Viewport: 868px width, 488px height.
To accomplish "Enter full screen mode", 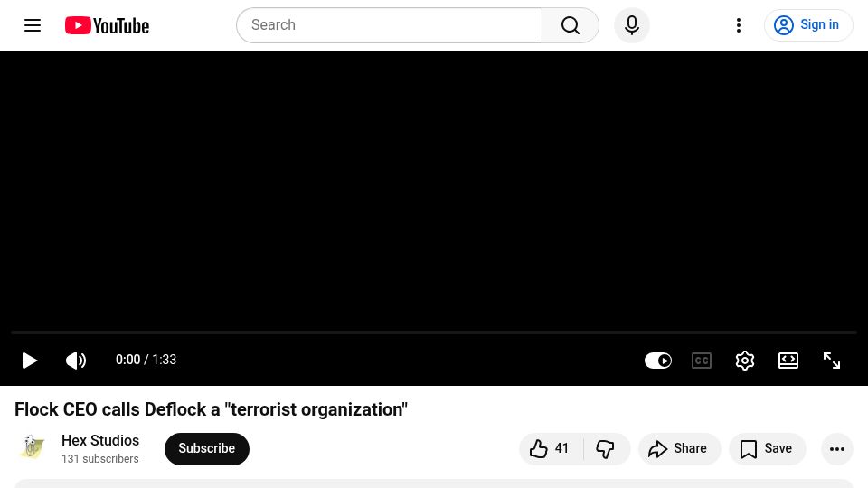I will tap(832, 361).
